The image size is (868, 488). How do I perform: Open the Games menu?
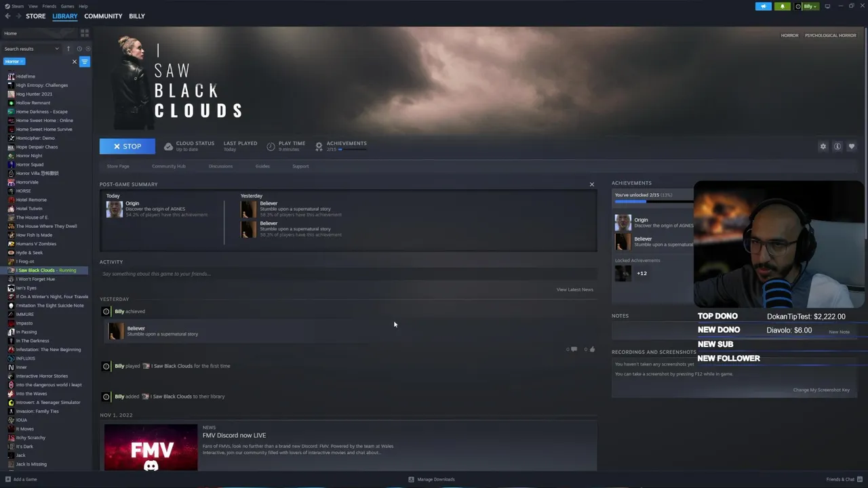[x=67, y=6]
